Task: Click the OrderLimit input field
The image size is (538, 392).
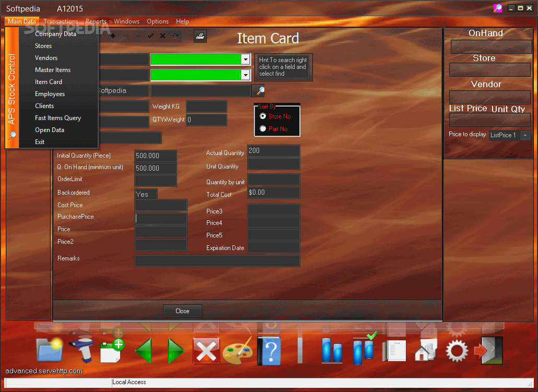Action: click(156, 181)
